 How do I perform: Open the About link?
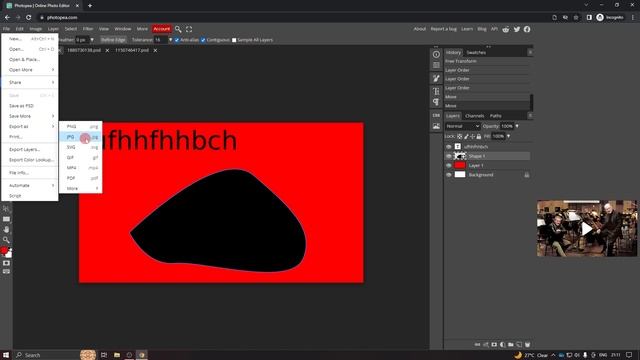click(420, 29)
